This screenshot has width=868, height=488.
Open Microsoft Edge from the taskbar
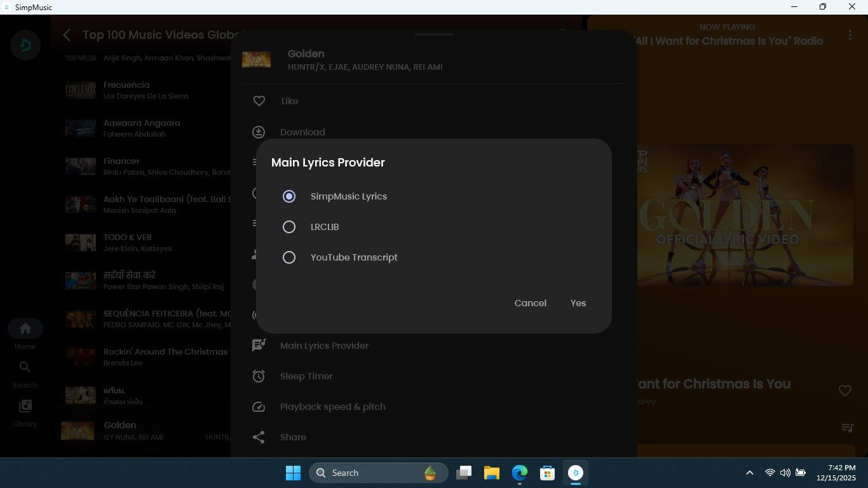coord(520,473)
